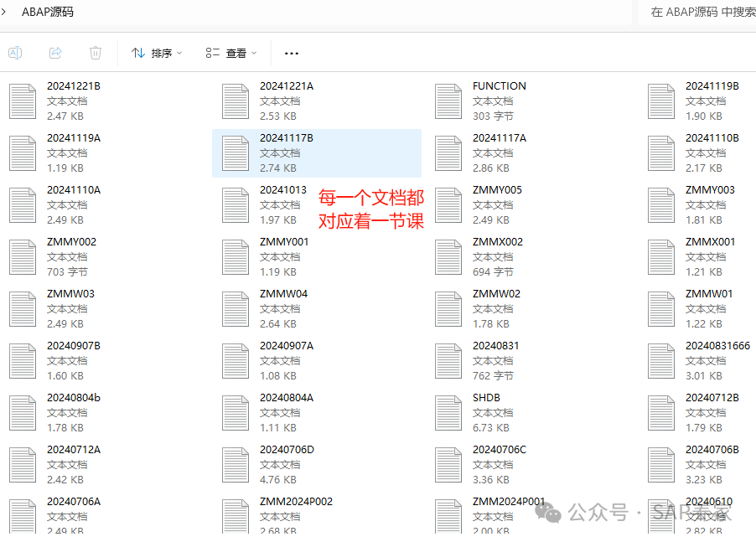Click the file name ZMM2024P002
The height and width of the screenshot is (542, 756).
point(296,502)
